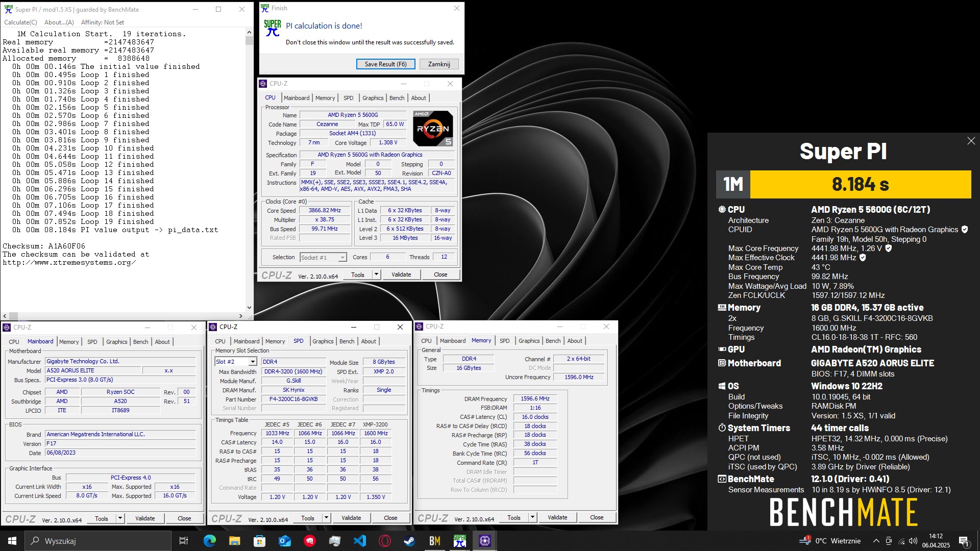Click the Motherboard icon in BenchMate panel
This screenshot has height=551, width=980.
coord(722,363)
